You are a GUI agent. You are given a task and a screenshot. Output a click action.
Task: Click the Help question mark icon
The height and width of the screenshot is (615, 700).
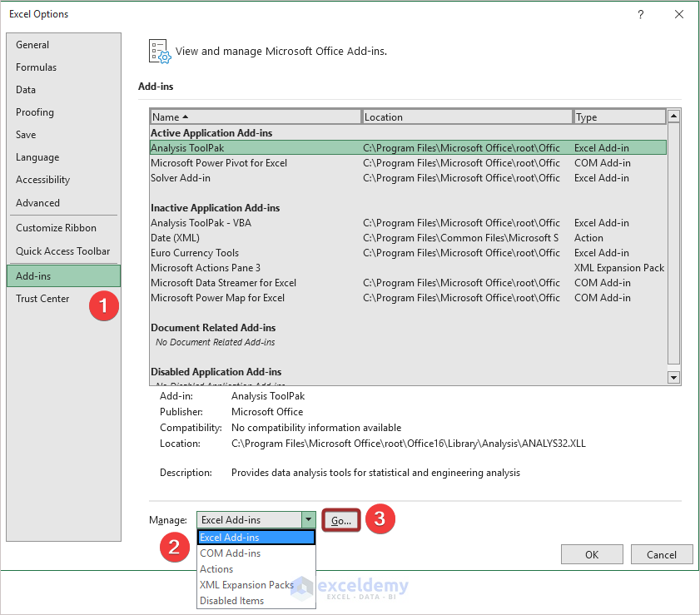(641, 14)
